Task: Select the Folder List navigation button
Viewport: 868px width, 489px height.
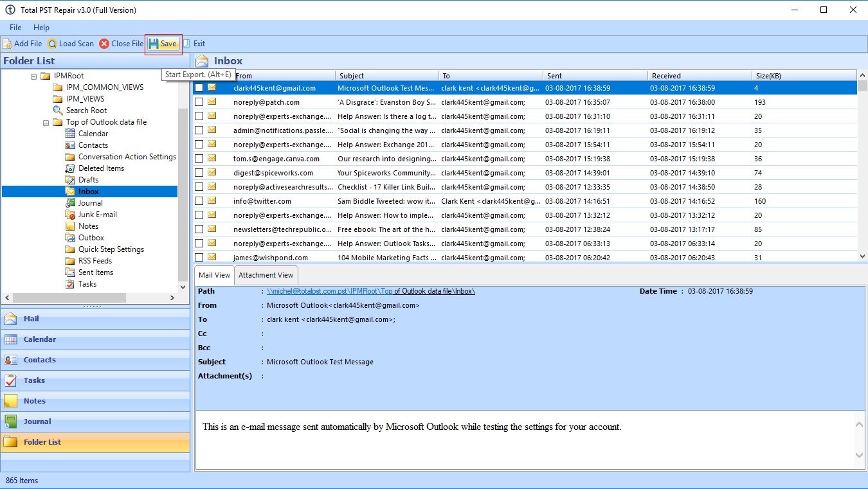Action: click(95, 442)
